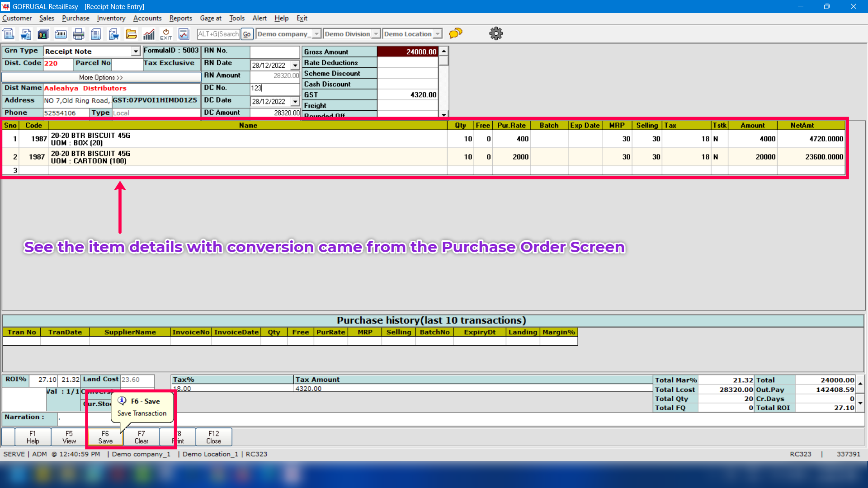Click the bar chart growth icon
Viewport: 868px width, 488px height.
click(149, 34)
